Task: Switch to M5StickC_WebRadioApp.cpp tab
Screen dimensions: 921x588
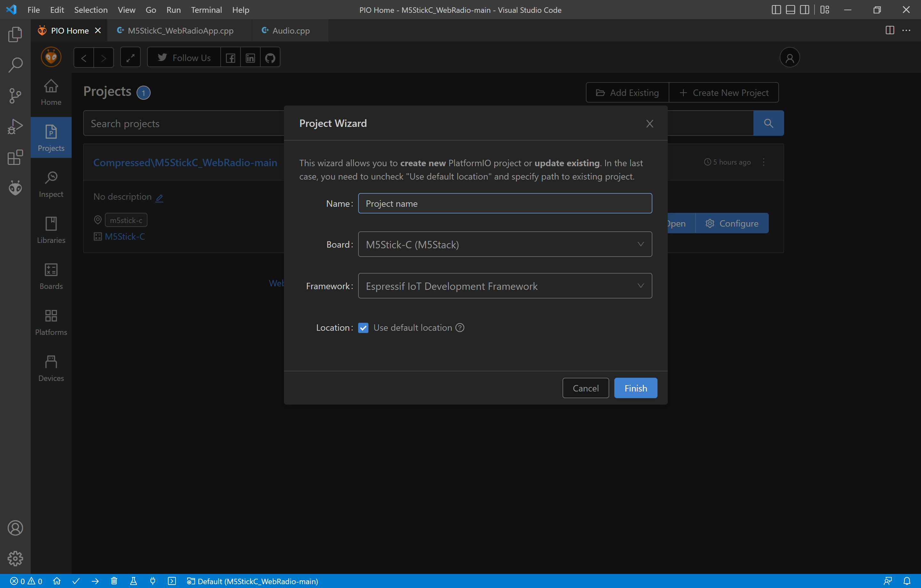Action: point(180,31)
